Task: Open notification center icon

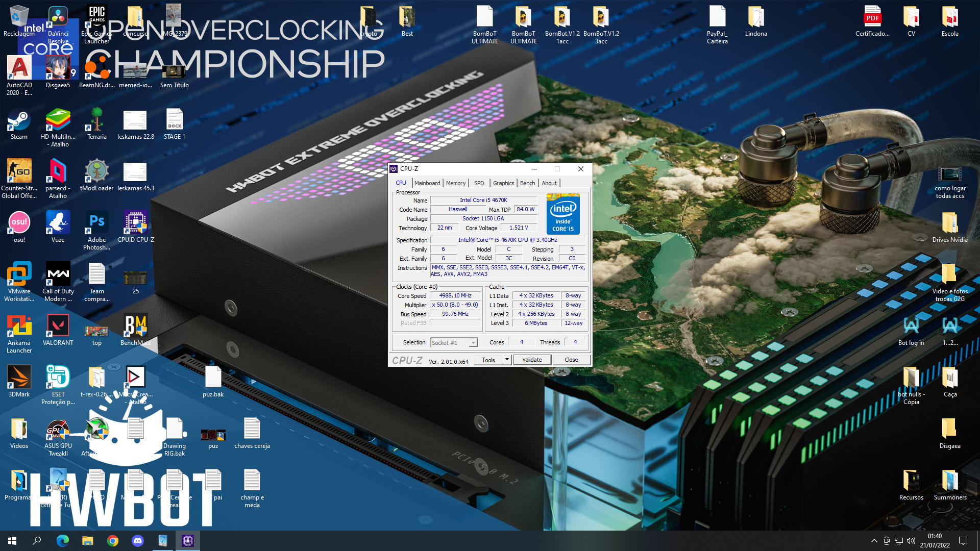Action: [x=963, y=541]
